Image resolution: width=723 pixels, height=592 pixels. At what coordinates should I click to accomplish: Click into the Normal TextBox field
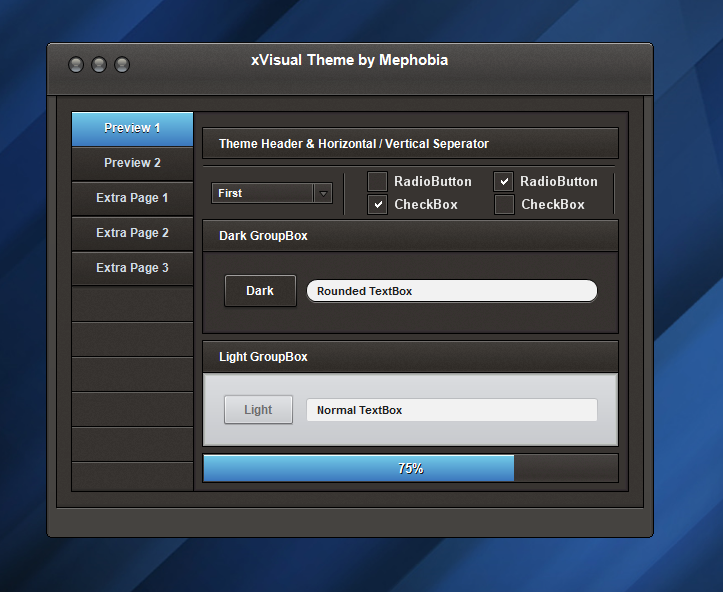[451, 410]
